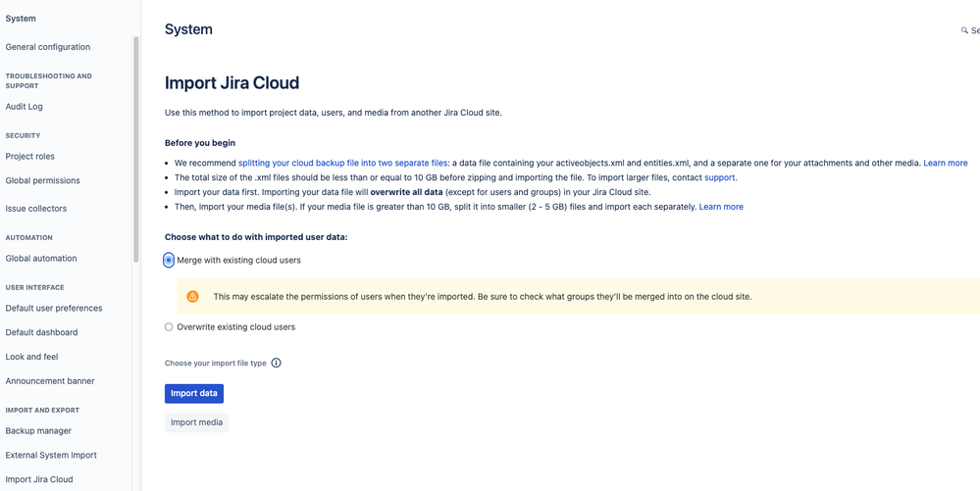Click the Before you begin heading
Viewport: 980px width, 491px height.
pos(200,143)
